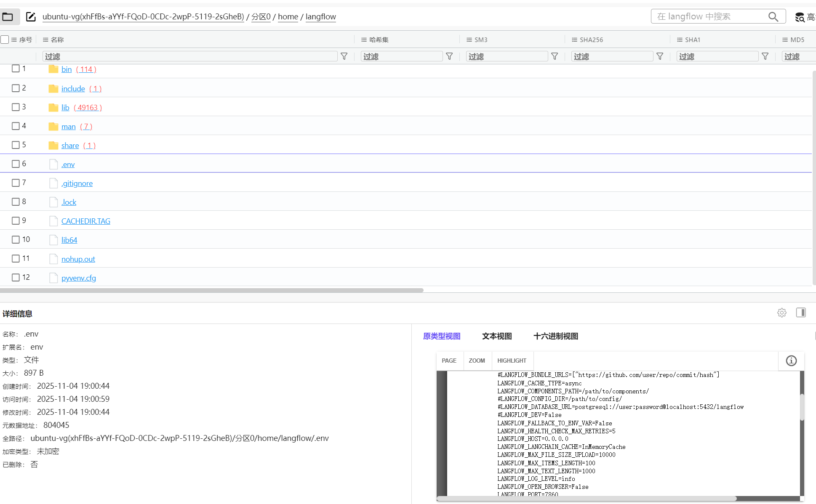Open the SHA256 column menu
Image resolution: width=816 pixels, height=504 pixels.
[x=574, y=40]
